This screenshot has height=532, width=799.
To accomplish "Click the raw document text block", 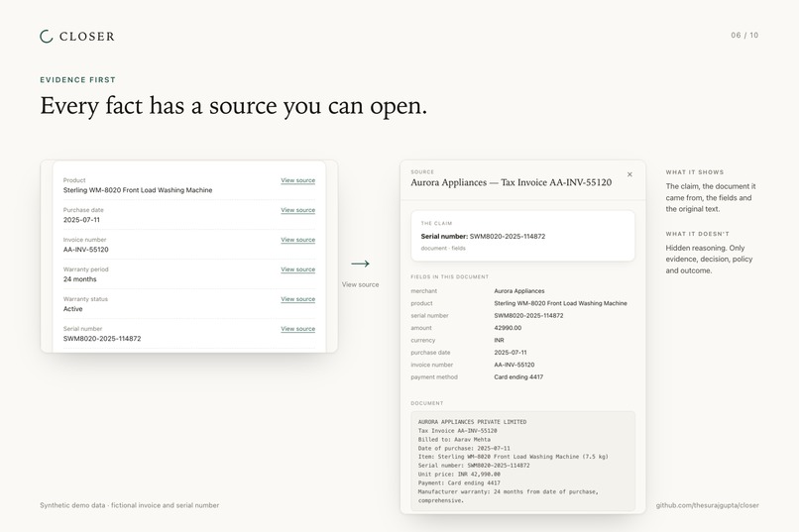I will 522,462.
